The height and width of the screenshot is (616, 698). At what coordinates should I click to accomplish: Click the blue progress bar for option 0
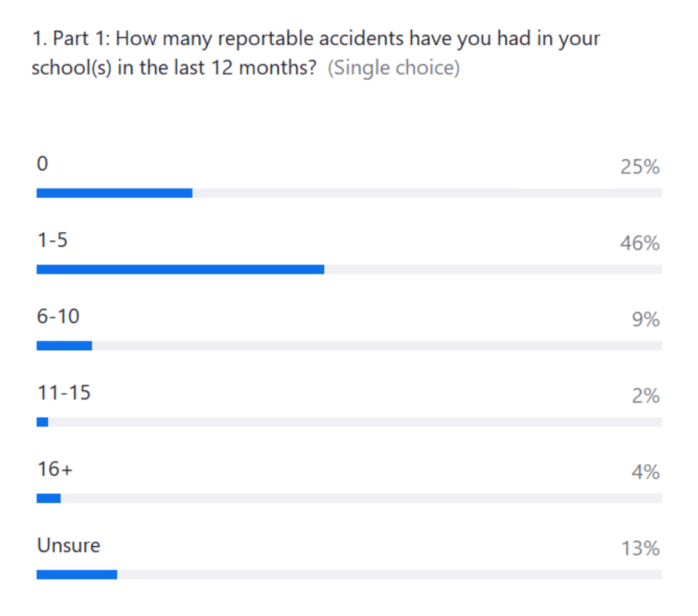tap(114, 193)
